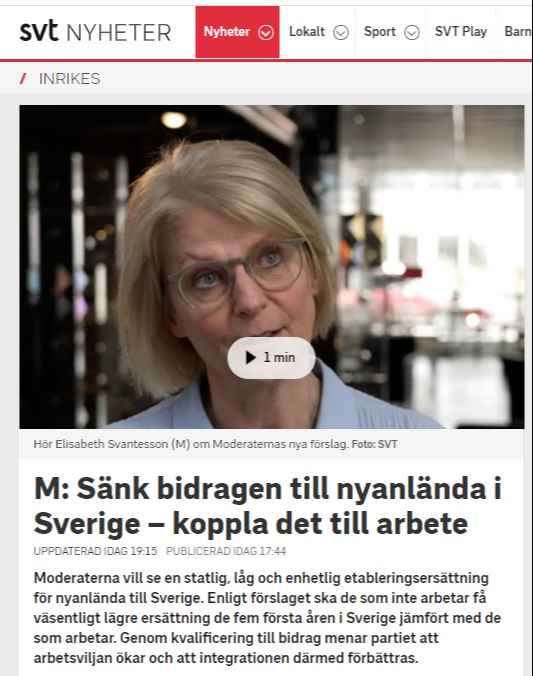Open the Nyheter menu tab
This screenshot has height=676, width=533.
click(237, 32)
